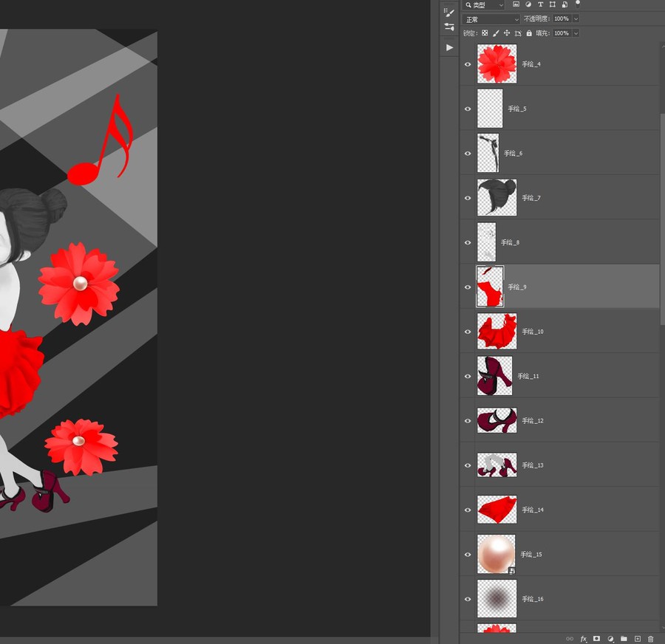This screenshot has width=665, height=644.
Task: Click the upper red flower on canvas
Action: (x=79, y=284)
